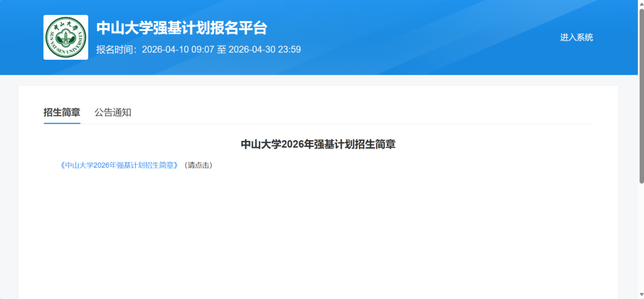The height and width of the screenshot is (299, 644).
Task: Click the vertical scrollbar thumb
Action: click(x=641, y=95)
